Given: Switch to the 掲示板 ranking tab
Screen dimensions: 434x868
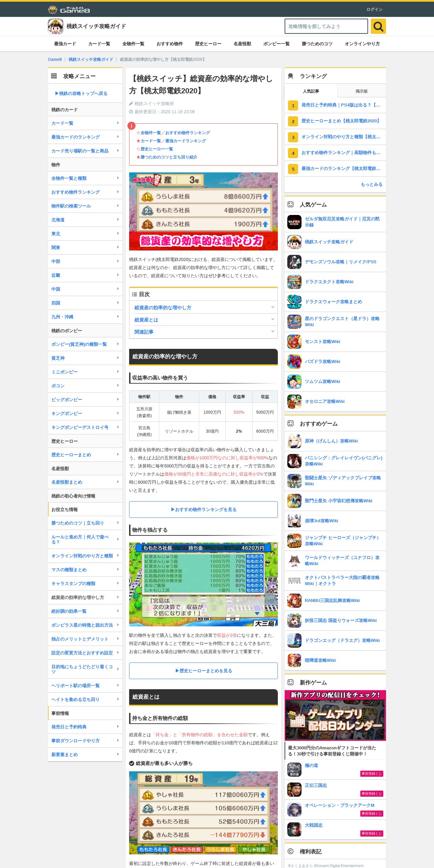Looking at the screenshot, I should pos(362,91).
